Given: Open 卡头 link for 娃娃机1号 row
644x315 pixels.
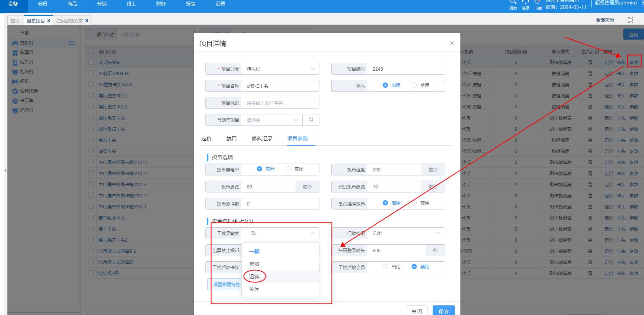Looking at the screenshot, I should pyautogui.click(x=621, y=274).
